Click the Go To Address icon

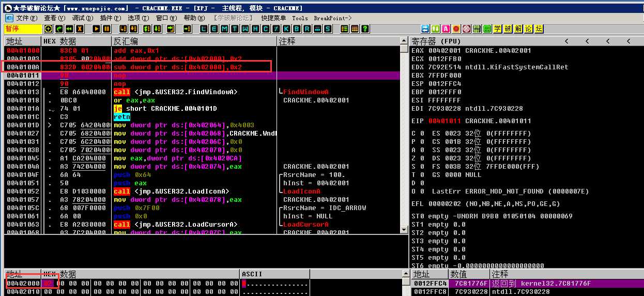187,29
